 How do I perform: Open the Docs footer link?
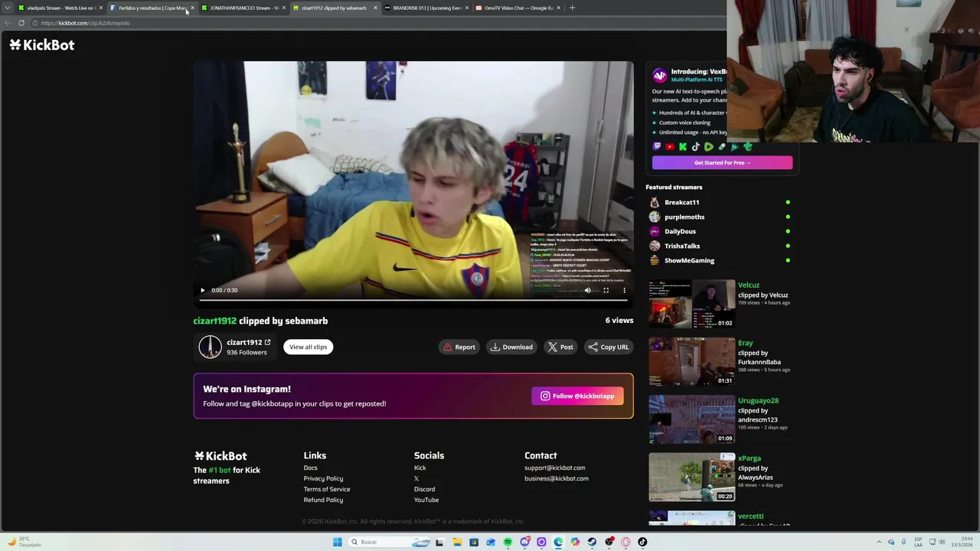pyautogui.click(x=310, y=468)
